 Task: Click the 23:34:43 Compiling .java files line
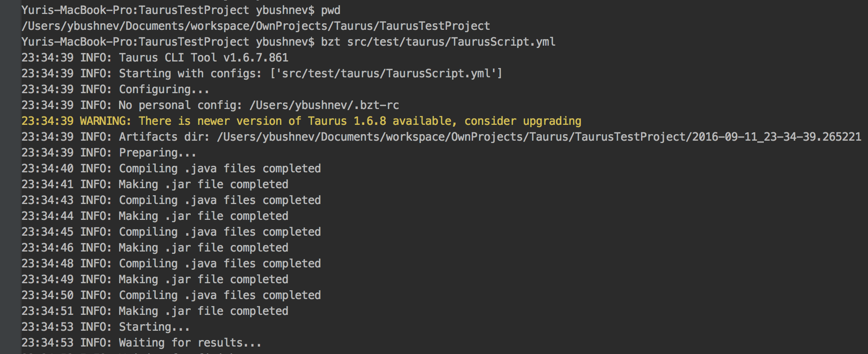[x=171, y=200]
